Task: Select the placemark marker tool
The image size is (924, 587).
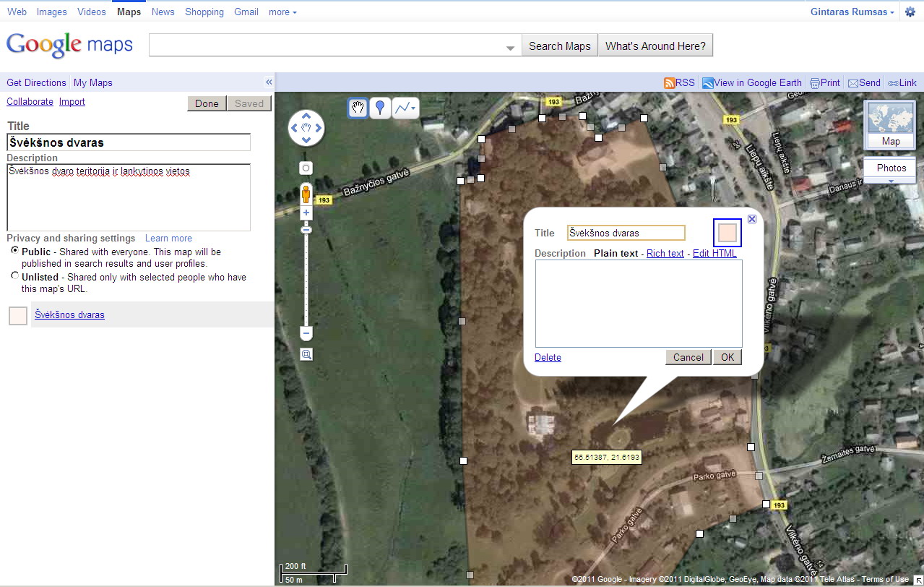Action: click(381, 108)
